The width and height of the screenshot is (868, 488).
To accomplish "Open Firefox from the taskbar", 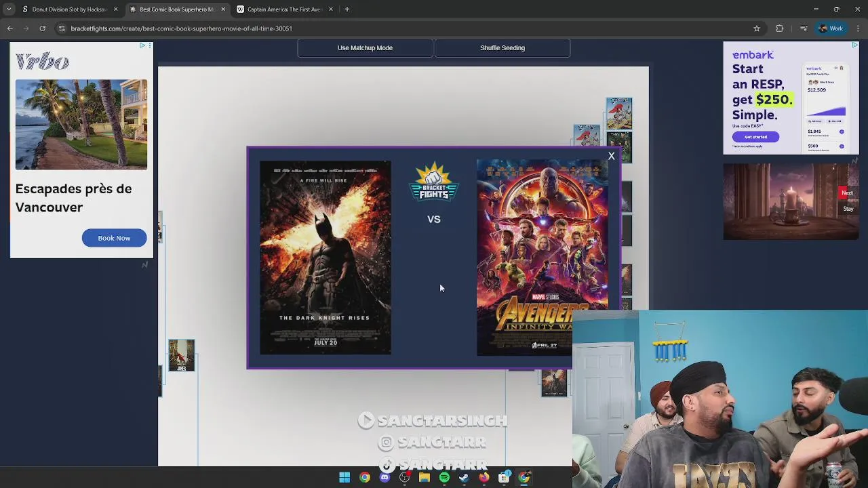I will pos(484,478).
